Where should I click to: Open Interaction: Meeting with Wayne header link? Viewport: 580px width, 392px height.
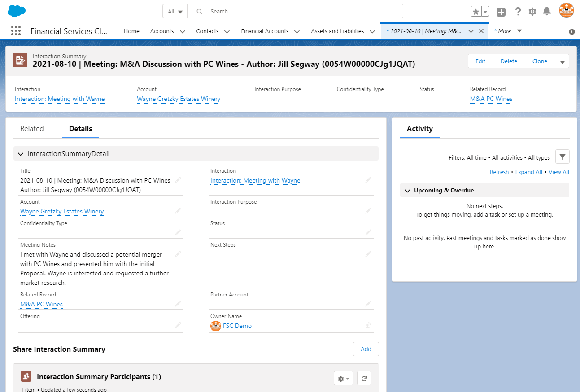(60, 99)
